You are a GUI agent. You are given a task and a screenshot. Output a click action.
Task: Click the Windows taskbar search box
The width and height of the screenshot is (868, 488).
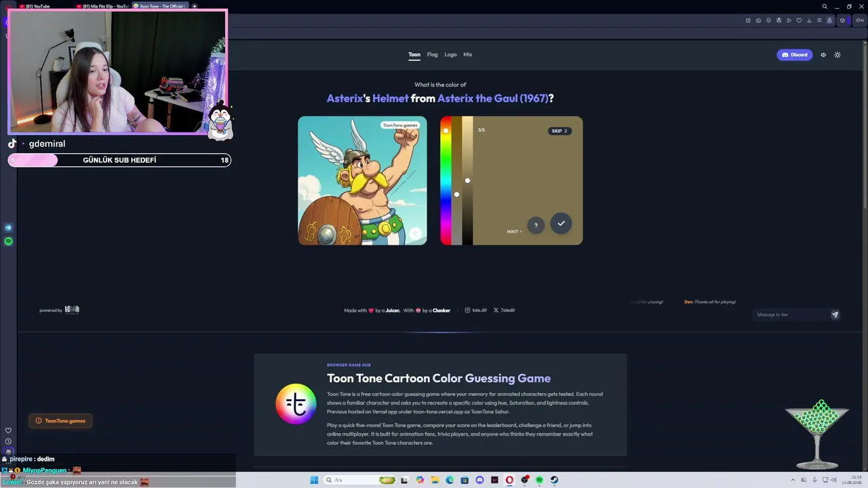pyautogui.click(x=359, y=480)
